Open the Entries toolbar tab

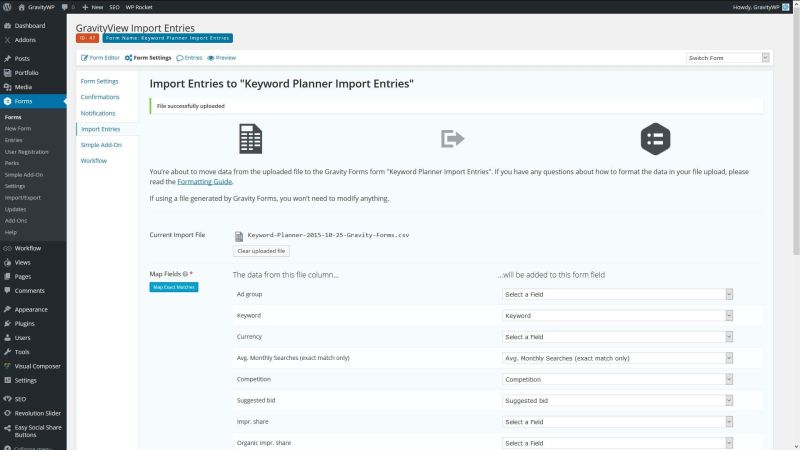pos(189,58)
